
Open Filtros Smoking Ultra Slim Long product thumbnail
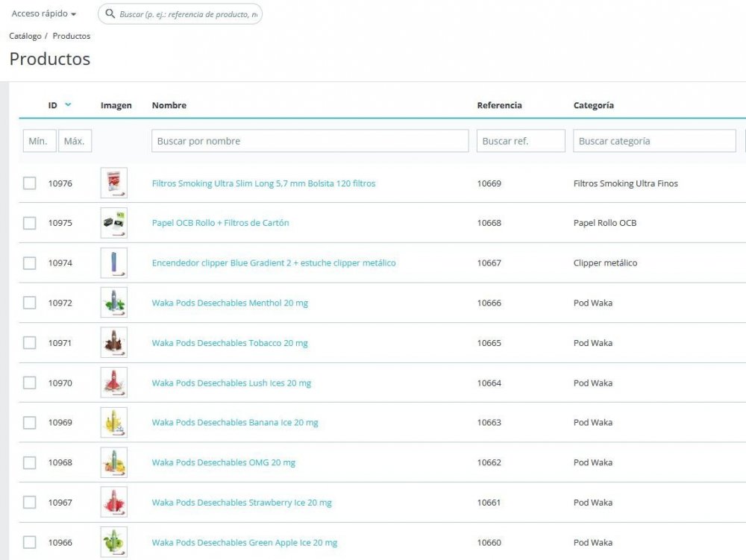tap(113, 183)
